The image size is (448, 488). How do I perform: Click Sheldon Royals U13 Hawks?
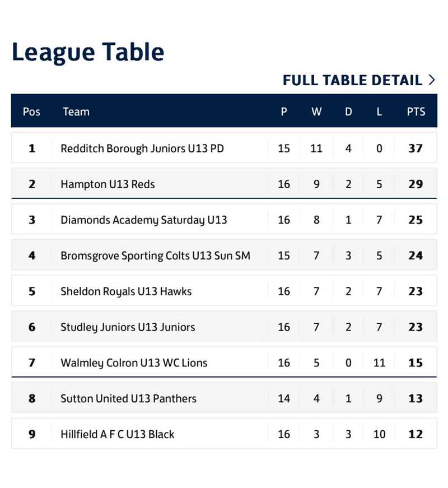[126, 291]
